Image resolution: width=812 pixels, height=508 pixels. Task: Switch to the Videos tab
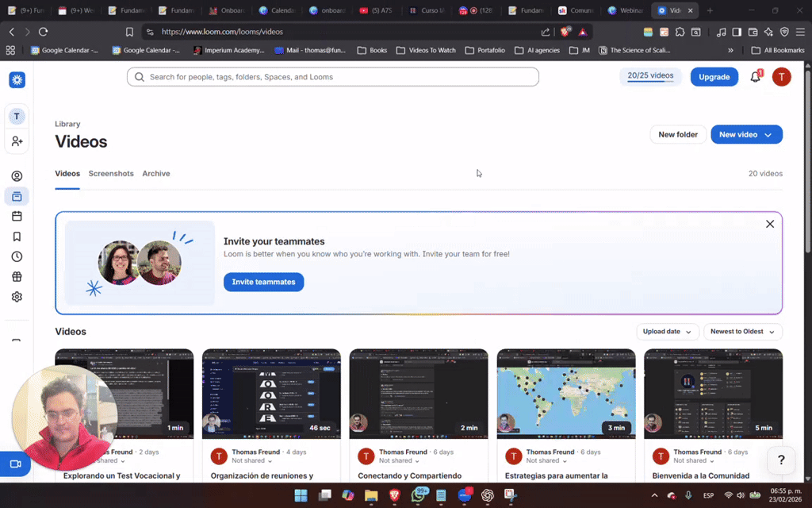click(67, 174)
